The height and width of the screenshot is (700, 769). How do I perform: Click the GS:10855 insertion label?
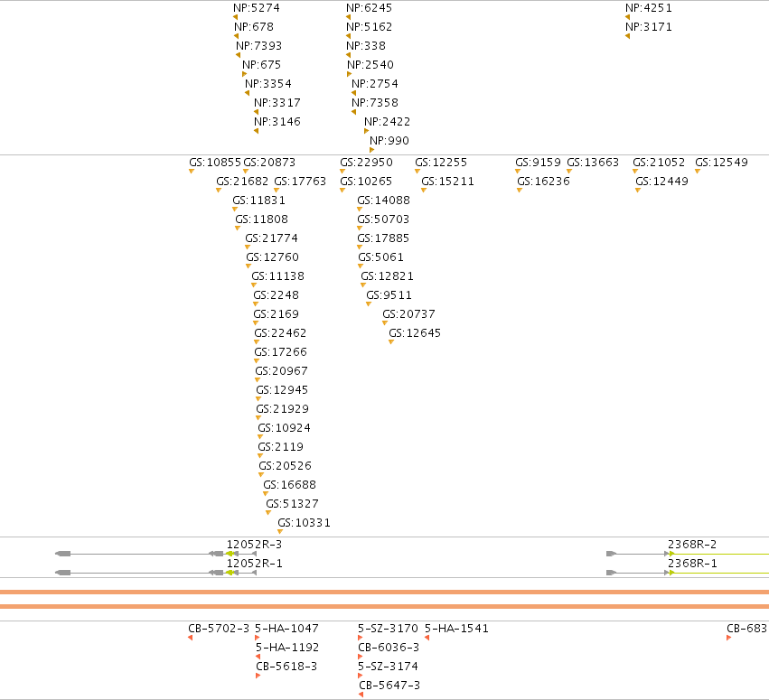(x=215, y=163)
